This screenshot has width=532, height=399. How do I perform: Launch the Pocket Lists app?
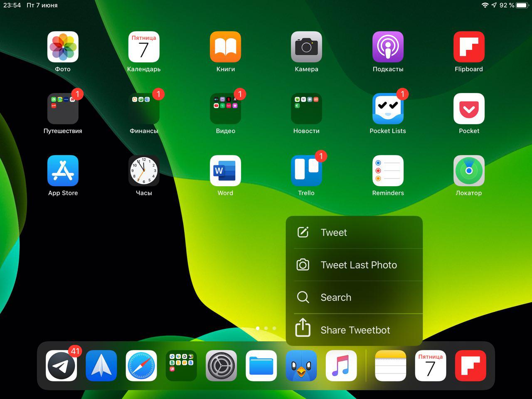point(388,108)
